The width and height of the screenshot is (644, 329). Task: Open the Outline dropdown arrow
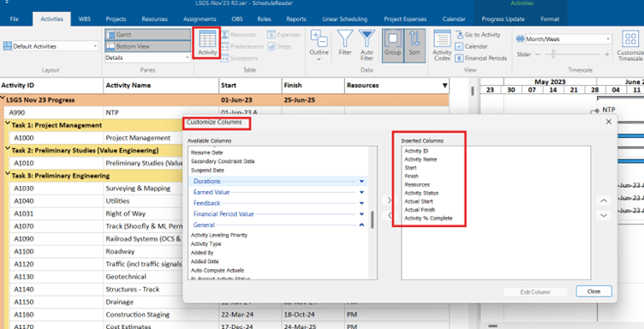pos(319,59)
